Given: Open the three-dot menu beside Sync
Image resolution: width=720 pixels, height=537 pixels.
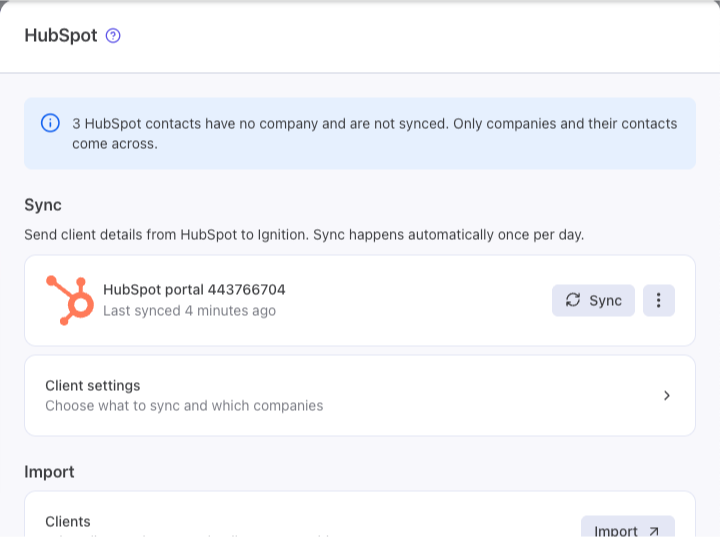Looking at the screenshot, I should point(658,300).
